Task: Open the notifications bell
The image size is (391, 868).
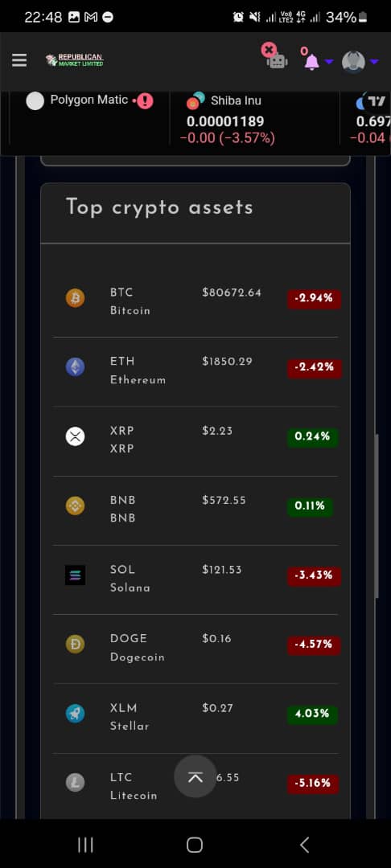Action: point(312,61)
